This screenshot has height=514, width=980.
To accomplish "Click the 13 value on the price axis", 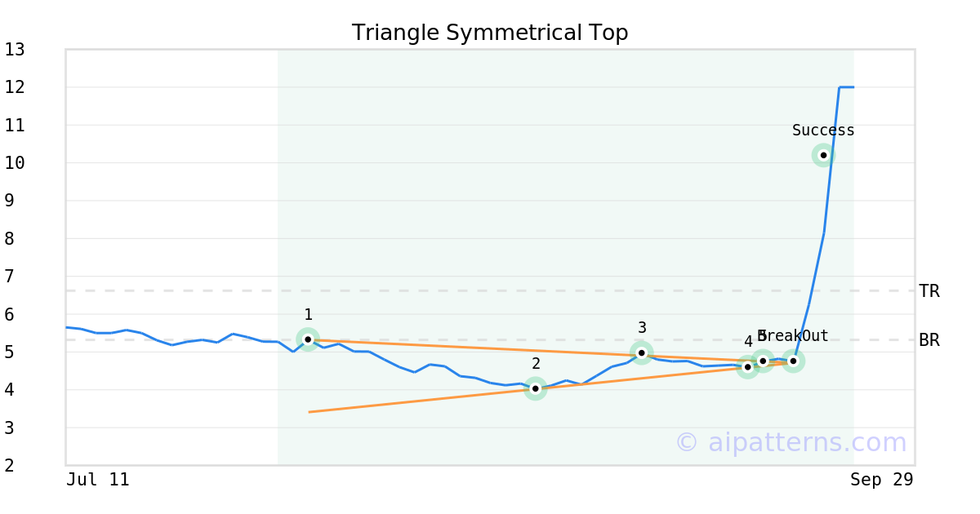I will click(x=15, y=50).
